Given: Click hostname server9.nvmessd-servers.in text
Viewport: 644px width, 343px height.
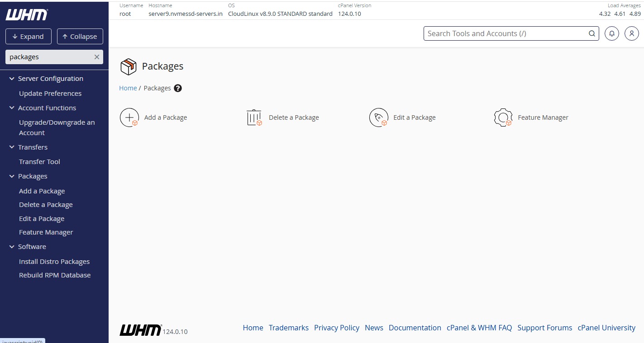Looking at the screenshot, I should 186,14.
